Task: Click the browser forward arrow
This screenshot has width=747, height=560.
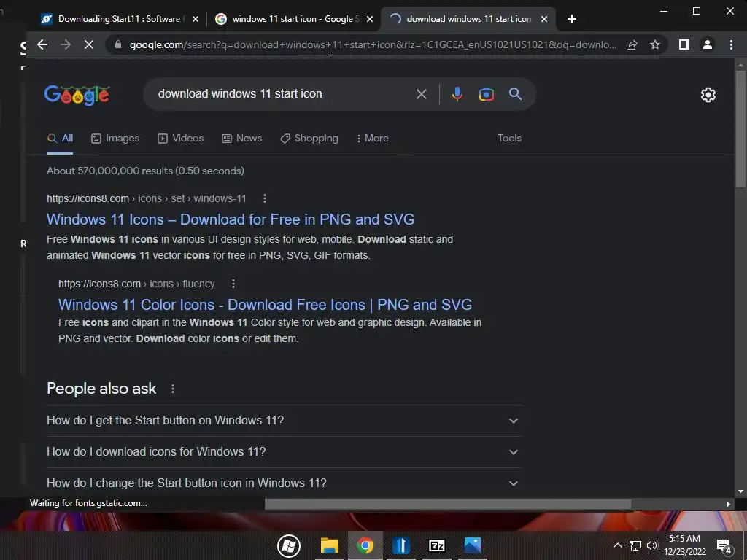Action: (66, 44)
